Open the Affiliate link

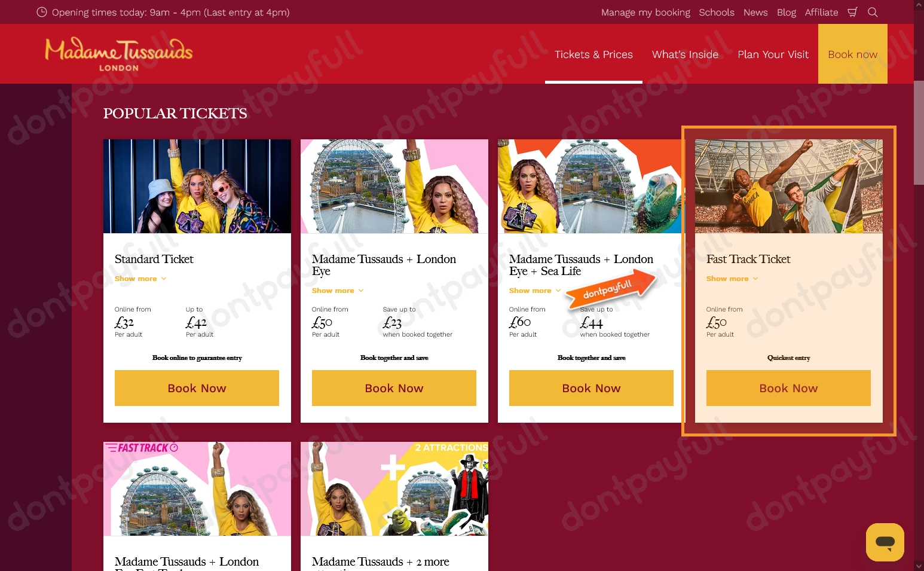(x=821, y=12)
